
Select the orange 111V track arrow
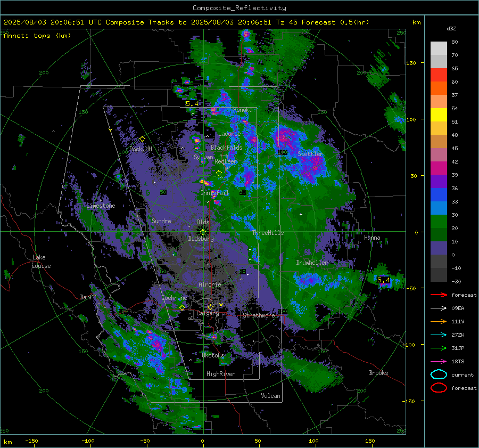(x=439, y=321)
